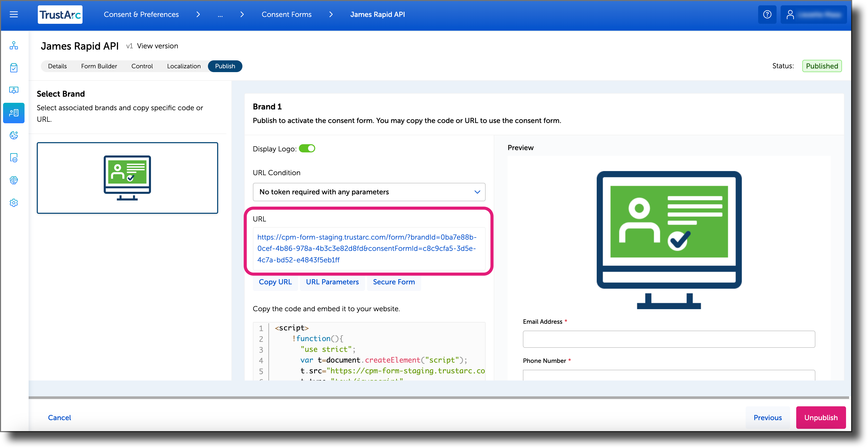Image resolution: width=868 pixels, height=448 pixels.
Task: Click the Unpublish button
Action: 821,418
